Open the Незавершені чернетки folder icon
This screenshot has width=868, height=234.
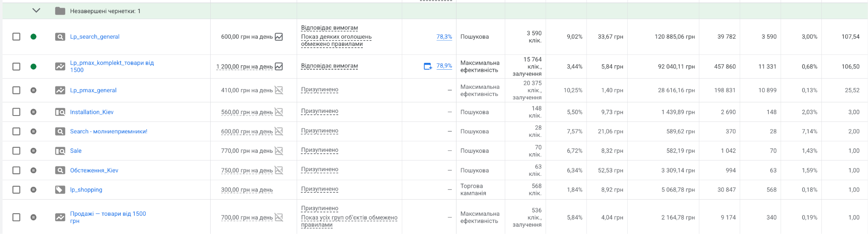tap(60, 11)
